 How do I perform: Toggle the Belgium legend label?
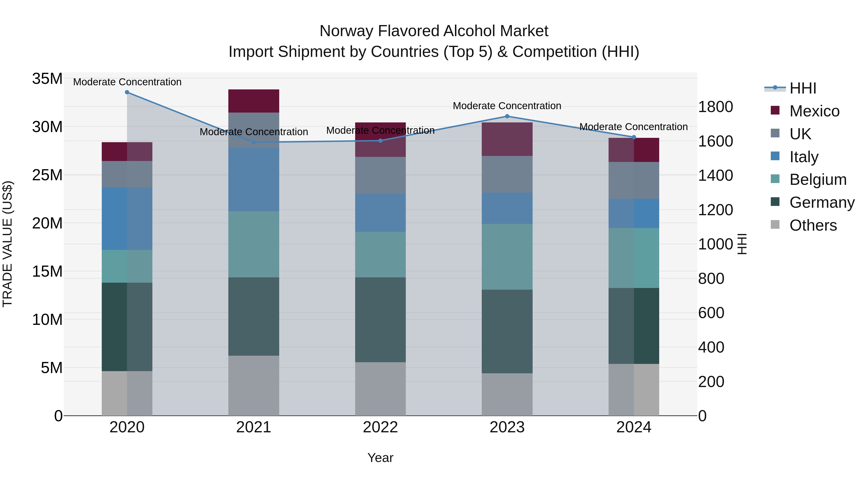[x=818, y=180]
